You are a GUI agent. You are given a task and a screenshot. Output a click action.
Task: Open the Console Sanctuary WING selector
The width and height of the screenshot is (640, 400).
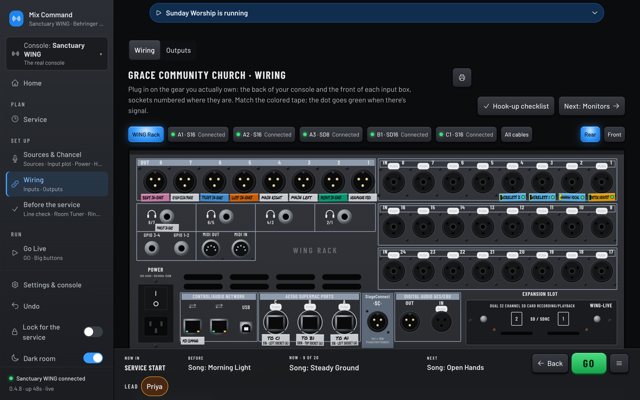57,54
